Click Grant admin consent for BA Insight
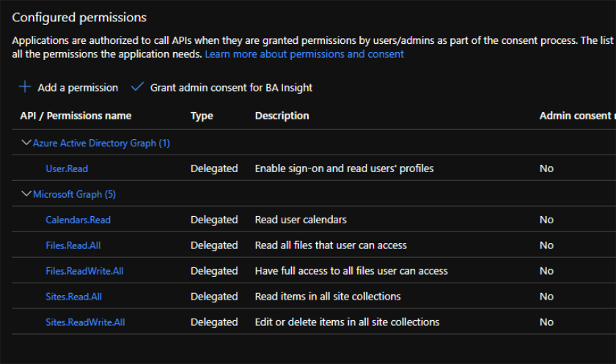616x364 pixels. (x=231, y=88)
